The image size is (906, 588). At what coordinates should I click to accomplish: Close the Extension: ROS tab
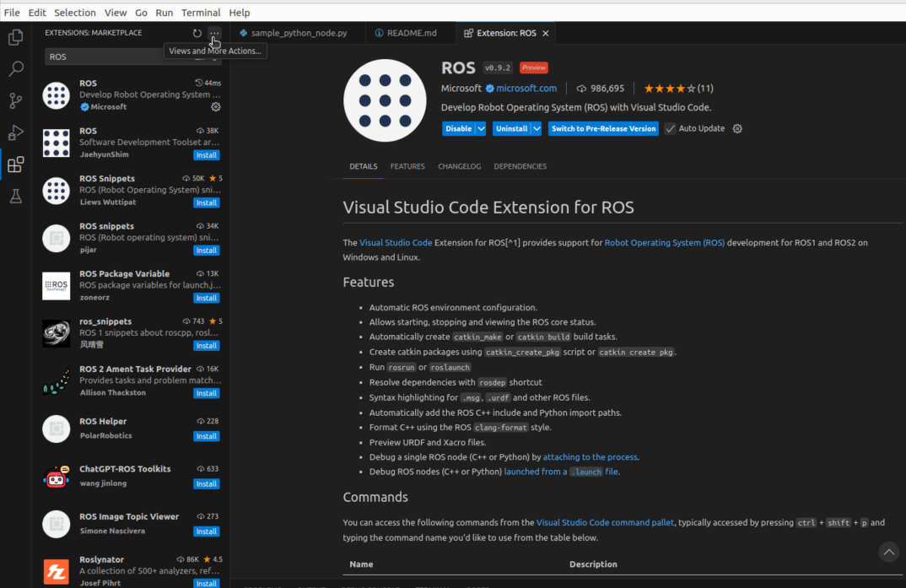[546, 34]
